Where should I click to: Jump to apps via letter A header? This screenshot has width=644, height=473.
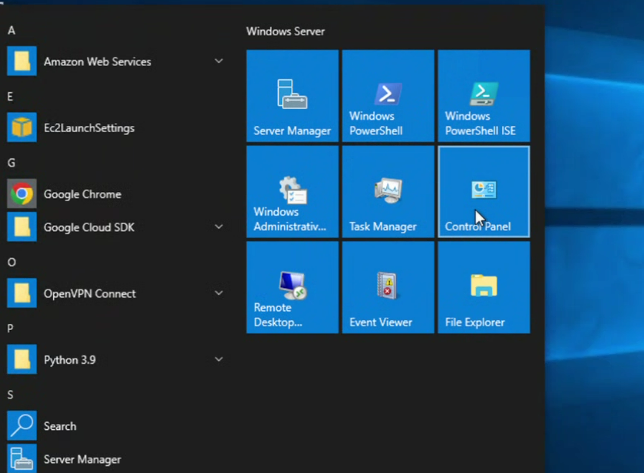tap(12, 30)
